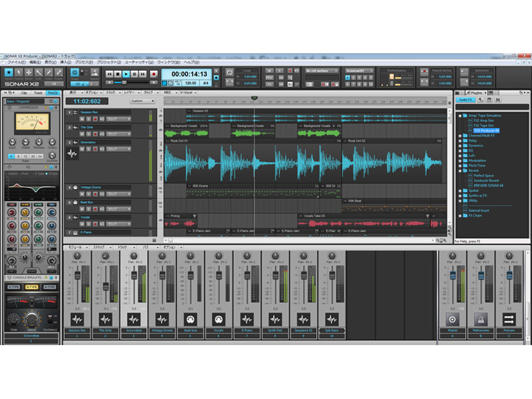Select BREVERB SONAR-64 plugin
532x399 pixels.
pos(489,186)
